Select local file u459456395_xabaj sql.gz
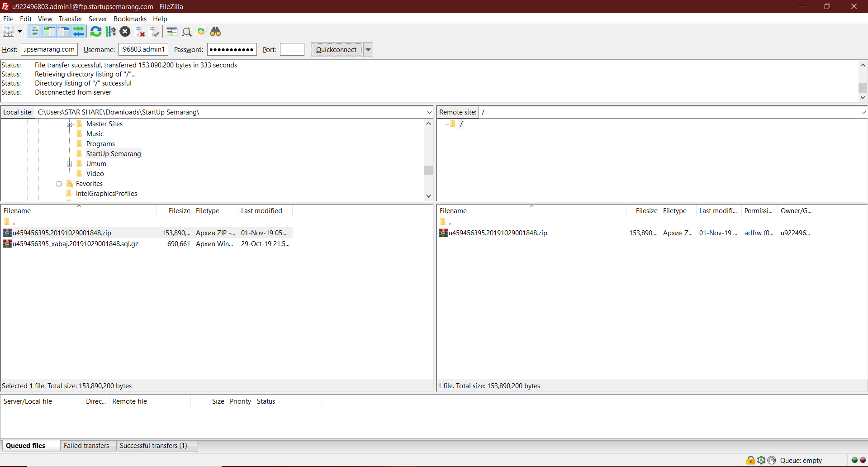 147,243
